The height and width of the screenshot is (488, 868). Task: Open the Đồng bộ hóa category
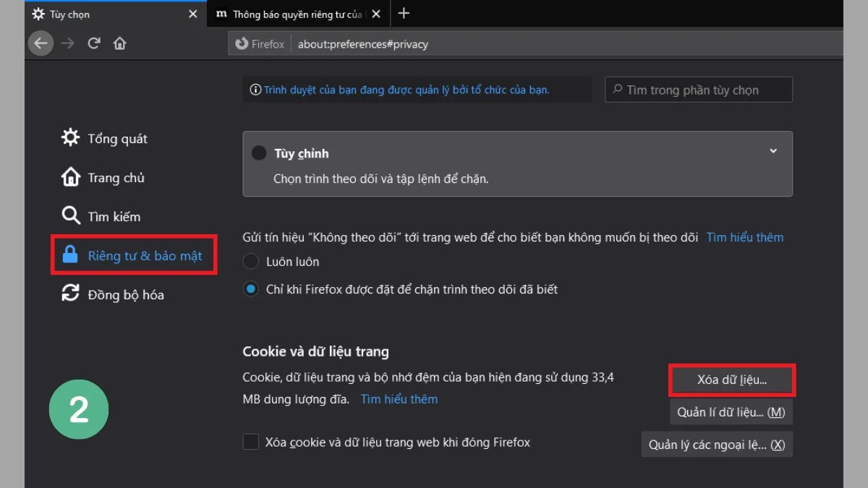[x=113, y=294]
